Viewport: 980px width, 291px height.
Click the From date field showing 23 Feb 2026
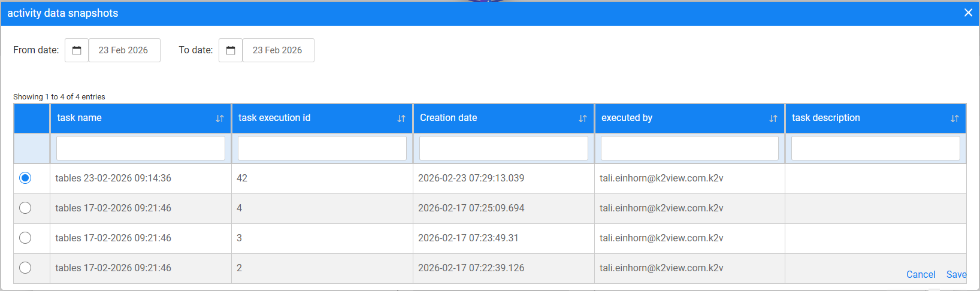[124, 50]
